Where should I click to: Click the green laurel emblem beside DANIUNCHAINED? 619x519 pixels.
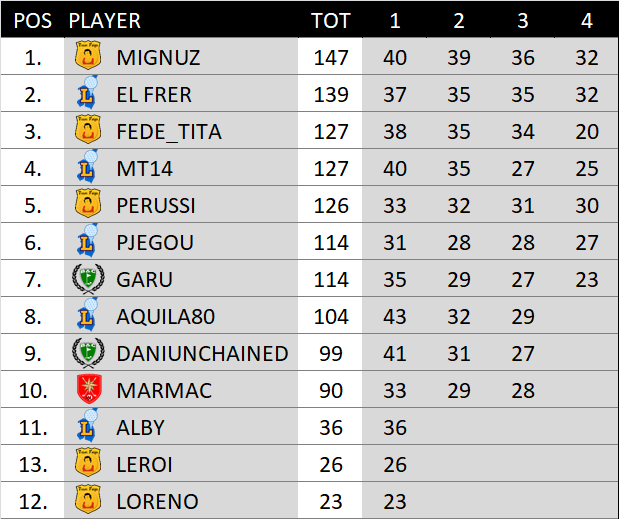click(x=88, y=352)
